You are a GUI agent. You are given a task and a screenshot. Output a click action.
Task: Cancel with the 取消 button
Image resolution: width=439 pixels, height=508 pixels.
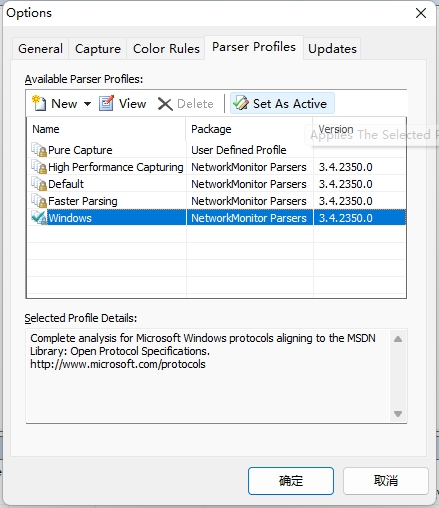[386, 481]
